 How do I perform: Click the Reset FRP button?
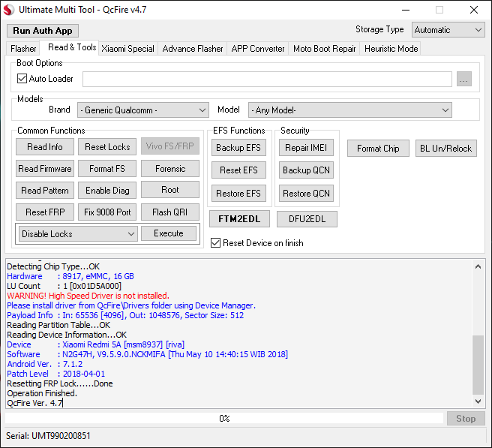45,212
